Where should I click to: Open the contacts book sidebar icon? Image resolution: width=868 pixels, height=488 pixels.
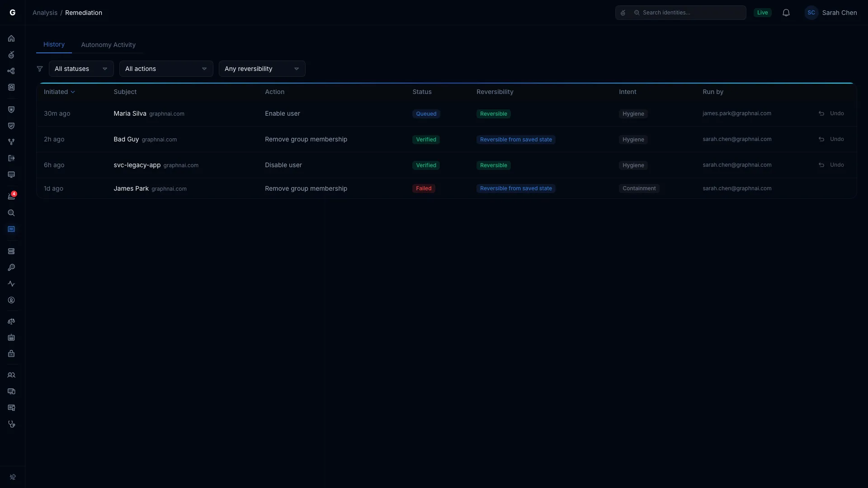[11, 87]
